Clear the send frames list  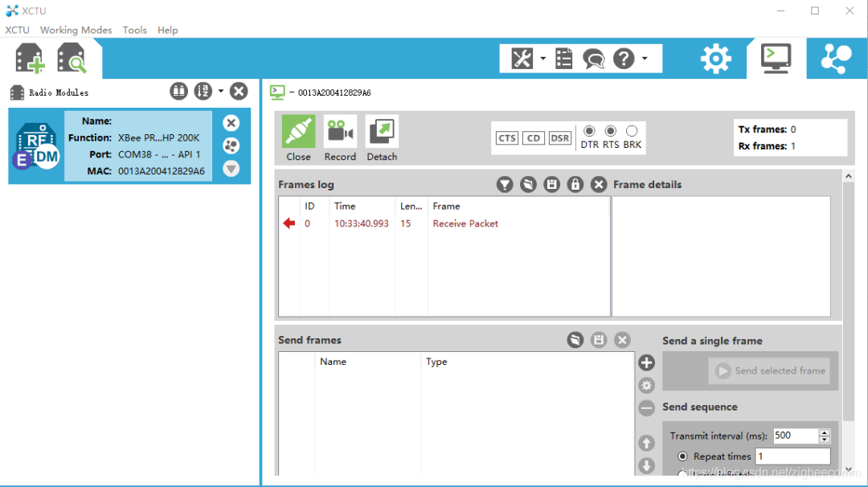pos(622,340)
